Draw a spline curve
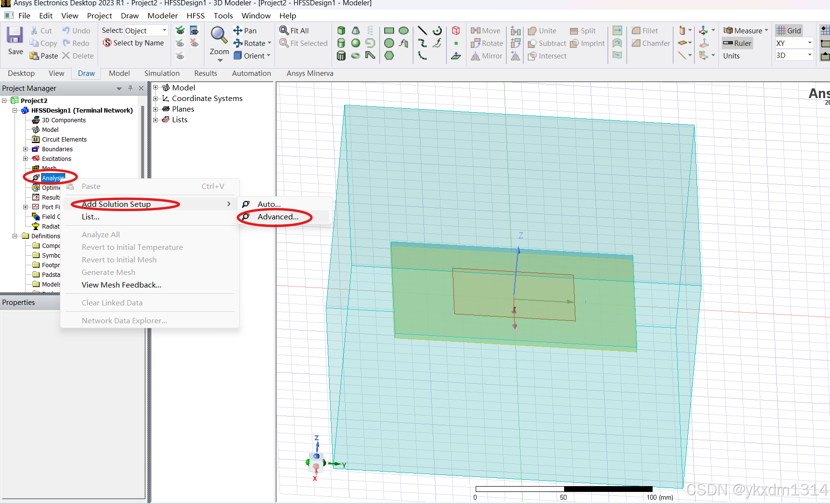Viewport: 830px width, 504px height. [422, 43]
